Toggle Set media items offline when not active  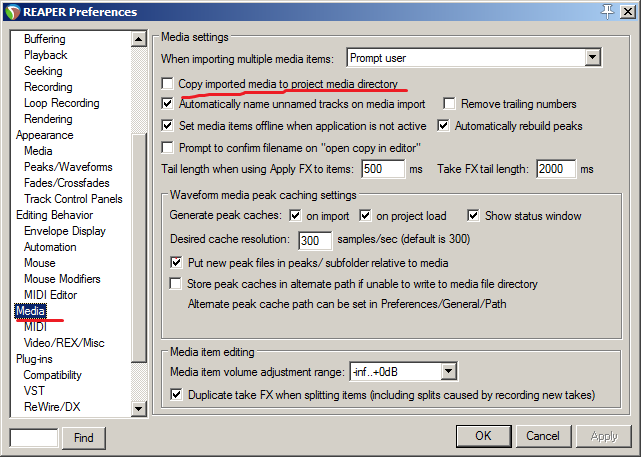click(167, 125)
